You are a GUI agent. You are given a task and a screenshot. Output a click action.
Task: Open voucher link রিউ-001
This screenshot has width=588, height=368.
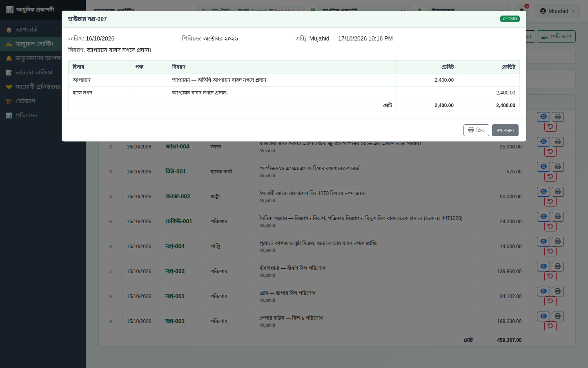click(176, 171)
